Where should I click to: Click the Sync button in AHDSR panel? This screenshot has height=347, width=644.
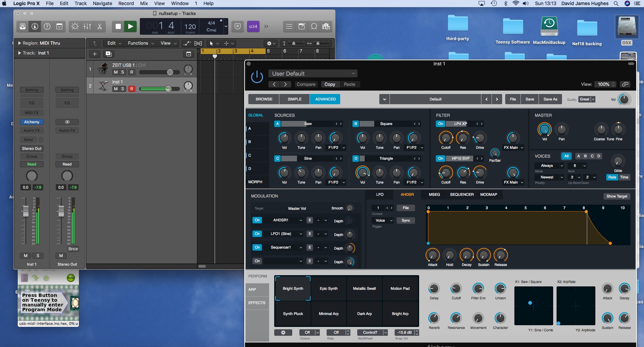pos(406,220)
